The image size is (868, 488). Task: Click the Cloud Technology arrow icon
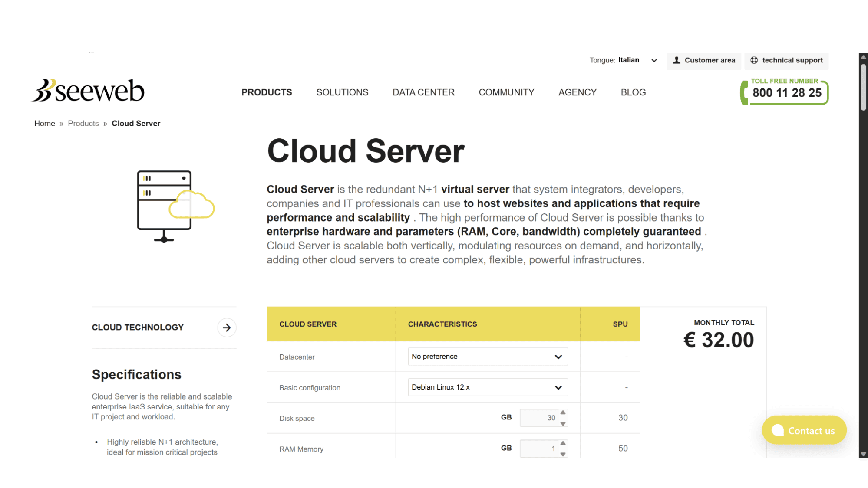(x=227, y=328)
